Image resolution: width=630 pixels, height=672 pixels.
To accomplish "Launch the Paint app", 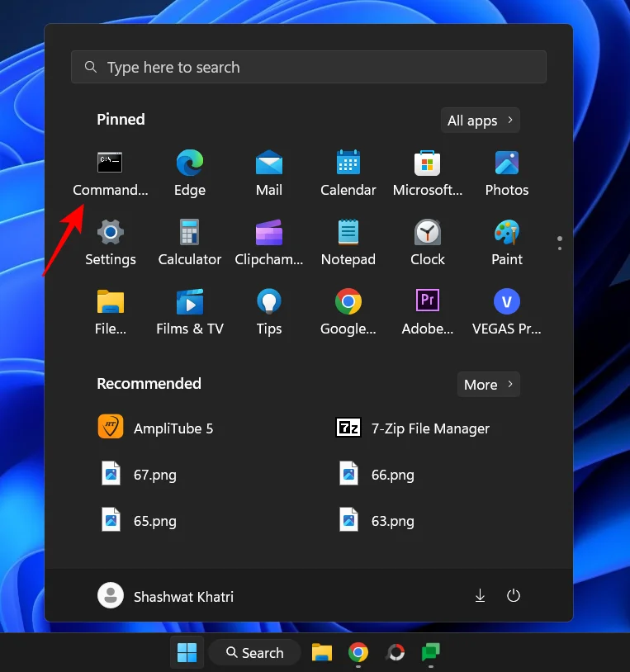I will point(507,243).
